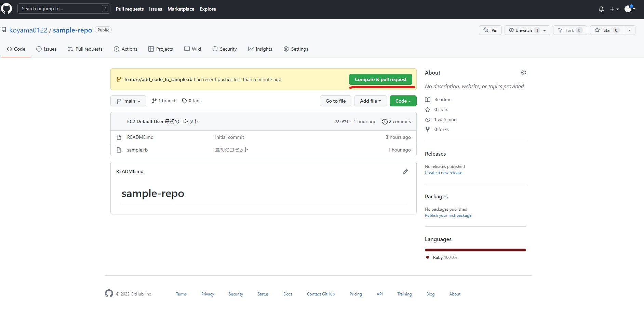The height and width of the screenshot is (316, 644).
Task: Click the eye icon next to 1 watching
Action: [x=428, y=119]
